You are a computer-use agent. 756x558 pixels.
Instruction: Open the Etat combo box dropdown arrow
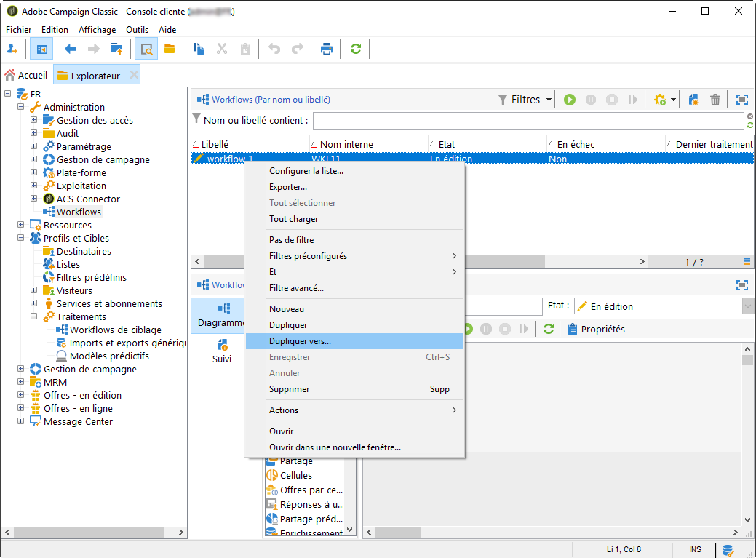tap(748, 307)
